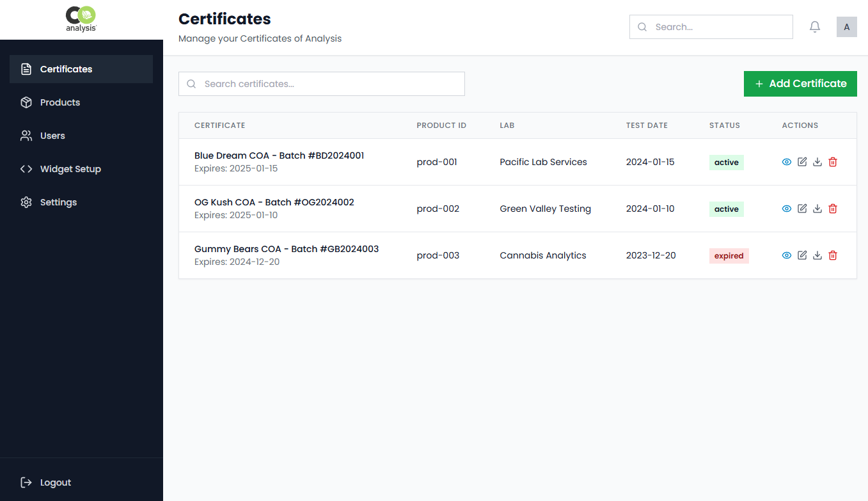Delete the OG Kush certificate
The width and height of the screenshot is (868, 501).
click(x=832, y=208)
